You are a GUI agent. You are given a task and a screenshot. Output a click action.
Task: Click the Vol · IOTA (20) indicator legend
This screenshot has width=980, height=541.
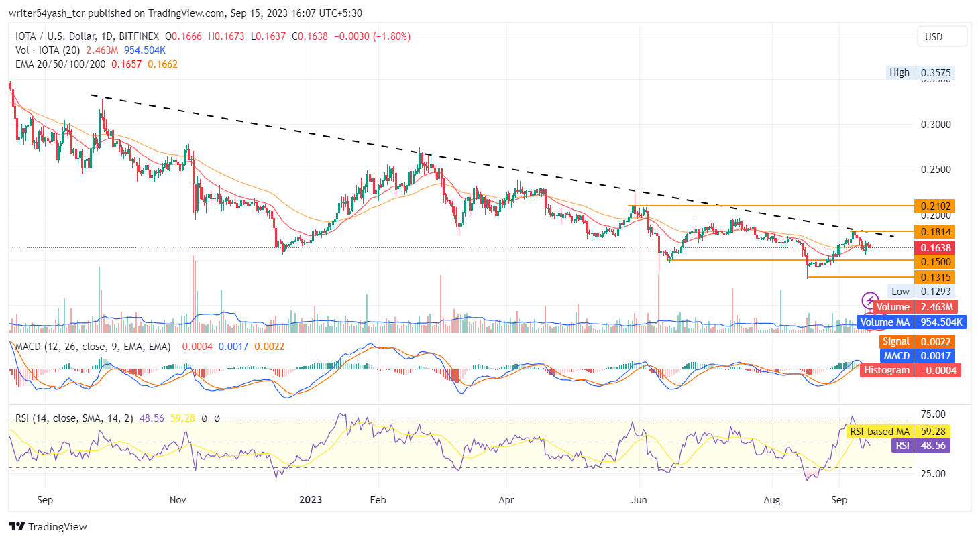pyautogui.click(x=48, y=50)
